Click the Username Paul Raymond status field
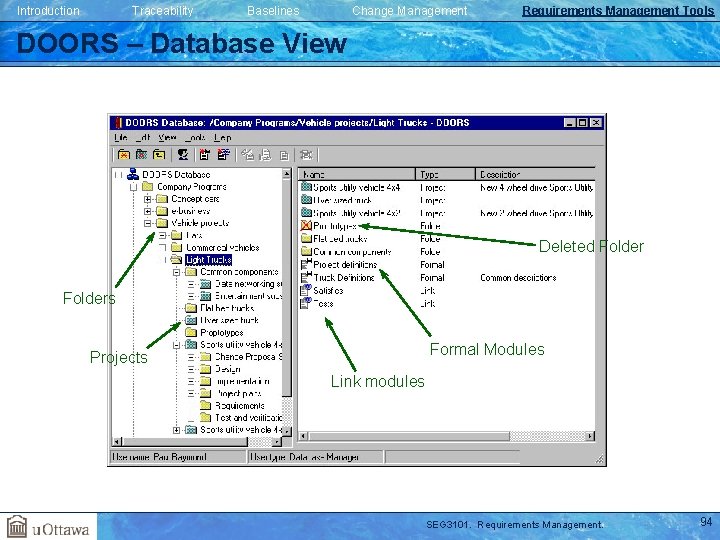Image resolution: width=720 pixels, height=540 pixels. [179, 457]
